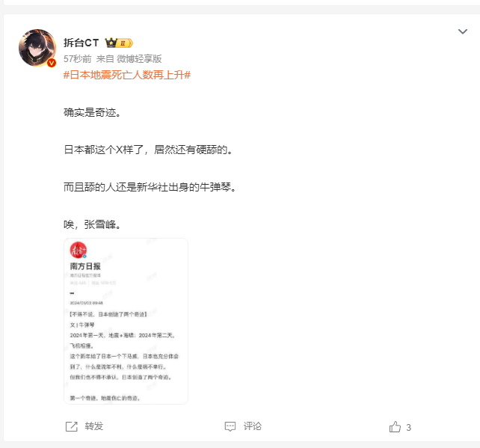Click the 转发 label
This screenshot has height=448, width=480.
coord(94,426)
